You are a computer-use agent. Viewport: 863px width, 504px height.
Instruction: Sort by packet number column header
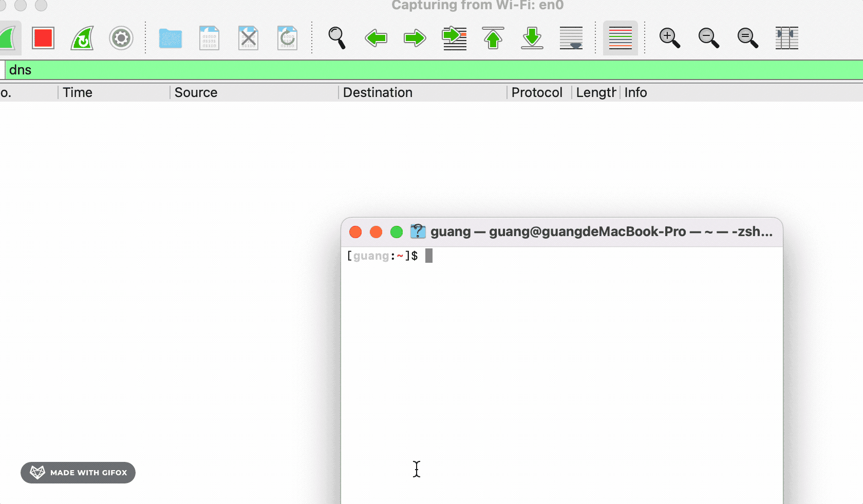point(29,92)
